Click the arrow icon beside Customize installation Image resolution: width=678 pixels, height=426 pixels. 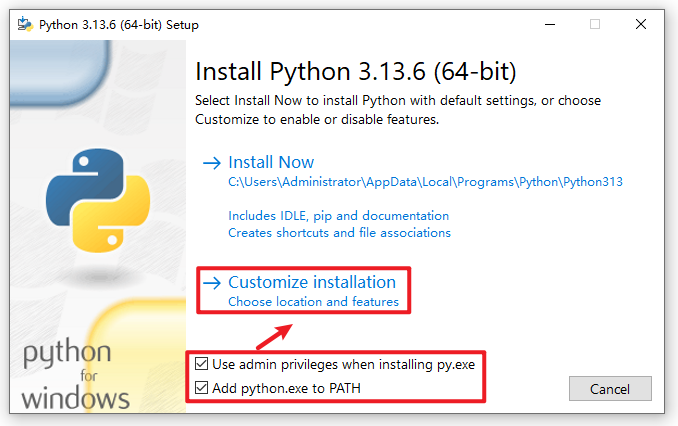[211, 282]
